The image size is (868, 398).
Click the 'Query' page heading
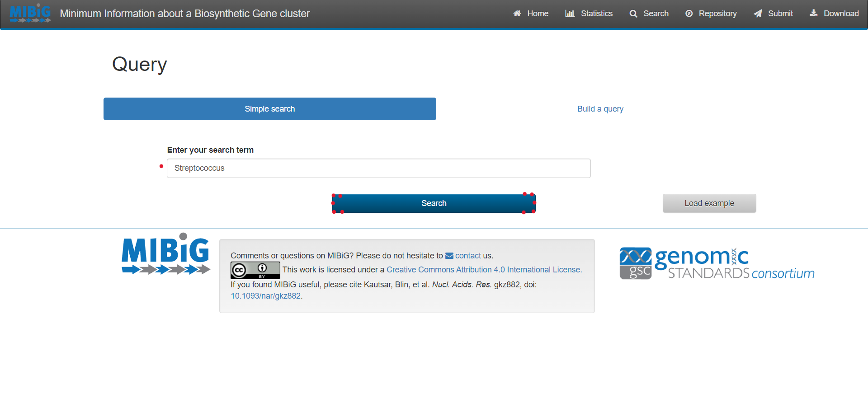(x=140, y=64)
